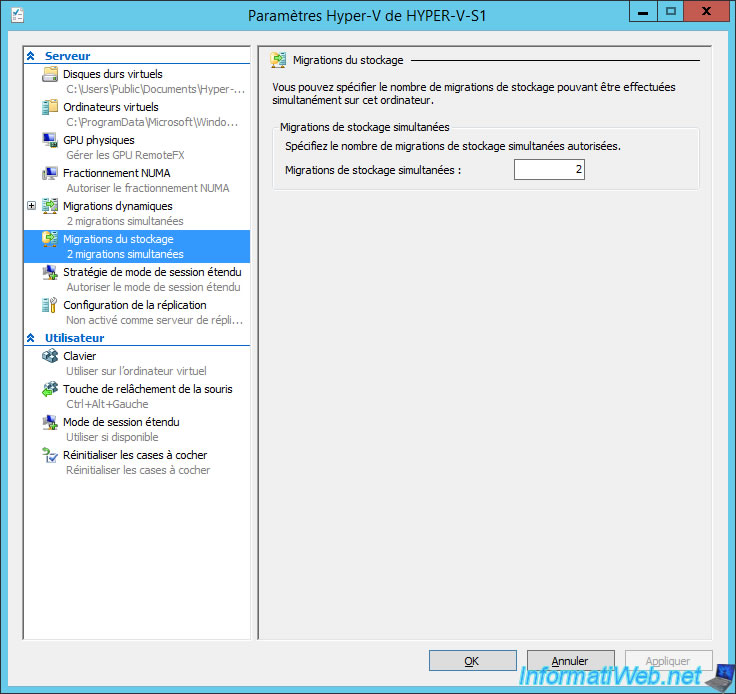
Task: Click the Mode de session étendu icon
Action: click(x=50, y=422)
